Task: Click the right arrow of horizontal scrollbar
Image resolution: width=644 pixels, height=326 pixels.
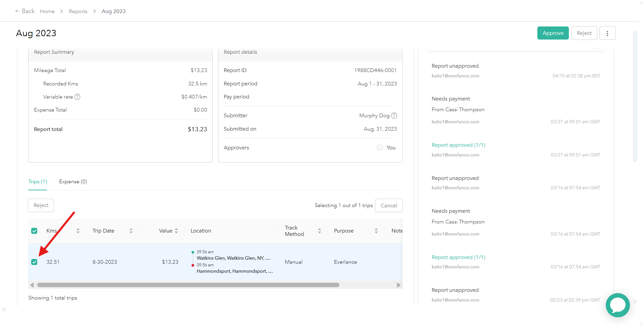Action: tap(398, 285)
